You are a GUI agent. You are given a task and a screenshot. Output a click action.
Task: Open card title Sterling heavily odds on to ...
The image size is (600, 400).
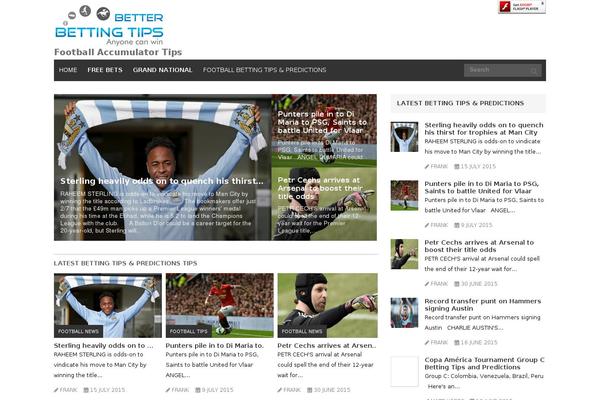pos(103,345)
